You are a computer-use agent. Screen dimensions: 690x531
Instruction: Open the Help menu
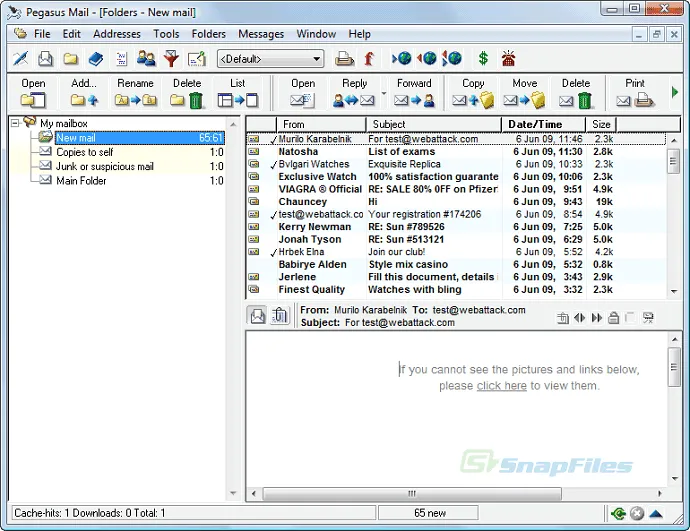click(x=360, y=34)
